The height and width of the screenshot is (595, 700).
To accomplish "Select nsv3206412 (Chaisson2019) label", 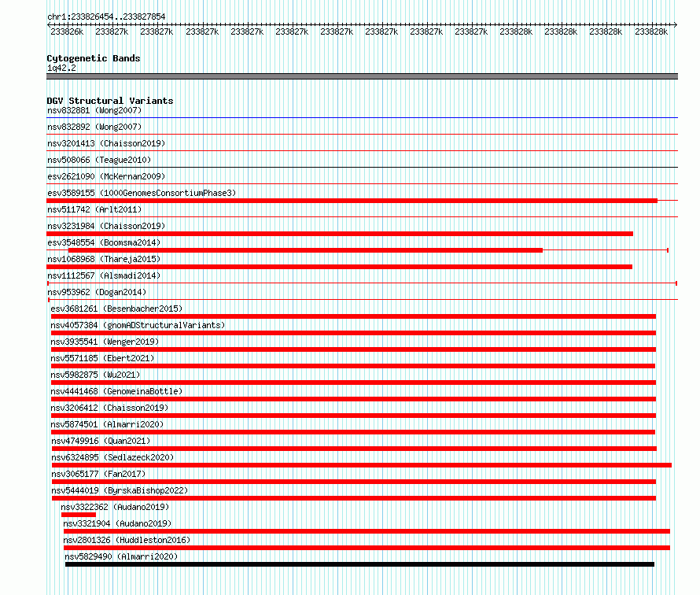I will click(x=109, y=408).
